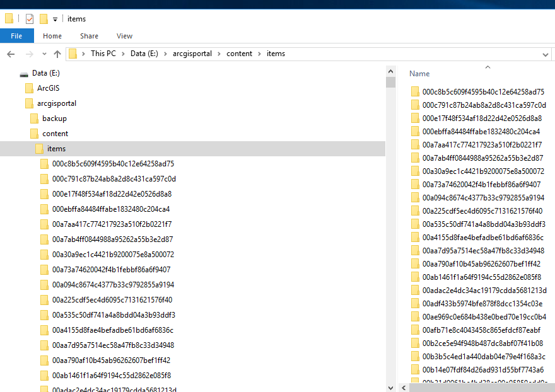Go back with the left arrow button
The image size is (555, 392).
pyautogui.click(x=11, y=54)
